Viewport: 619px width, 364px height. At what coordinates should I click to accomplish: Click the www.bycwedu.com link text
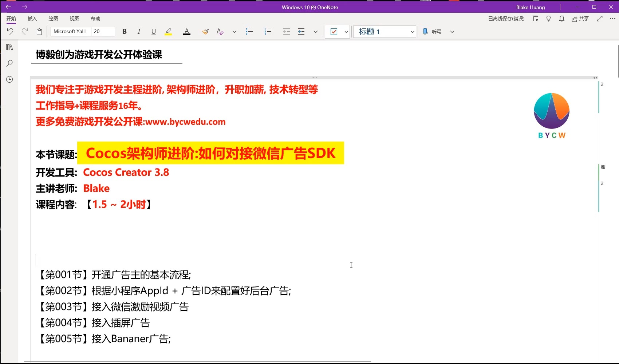pos(185,122)
